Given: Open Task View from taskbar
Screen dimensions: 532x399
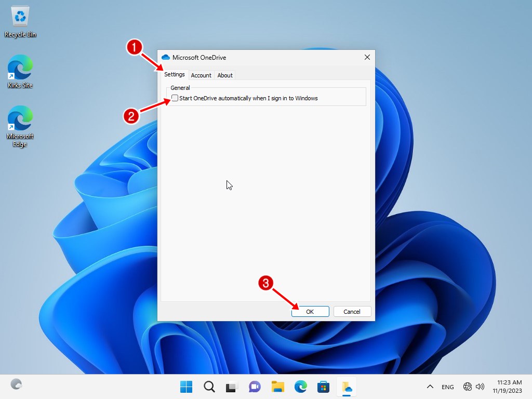Looking at the screenshot, I should 232,387.
